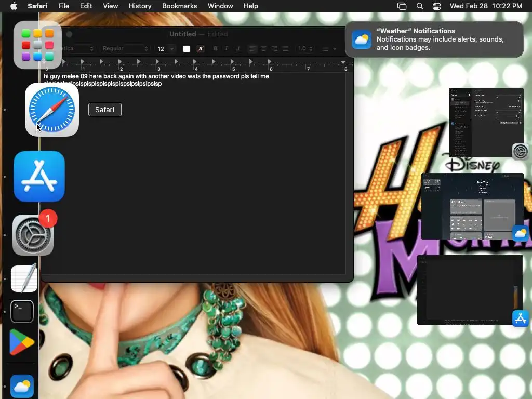This screenshot has width=532, height=399.
Task: Click ruler right margin marker
Action: point(343,62)
